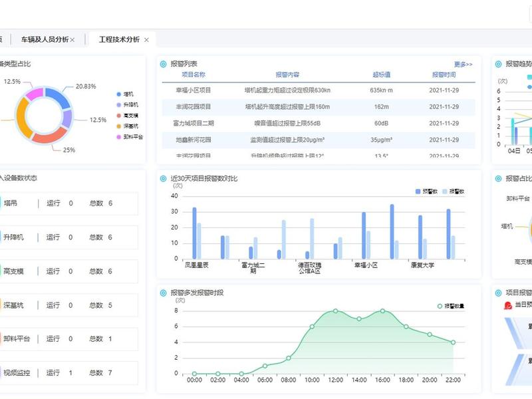Click the 22:00 data point on line chart
The height and width of the screenshot is (399, 532).
point(453,342)
